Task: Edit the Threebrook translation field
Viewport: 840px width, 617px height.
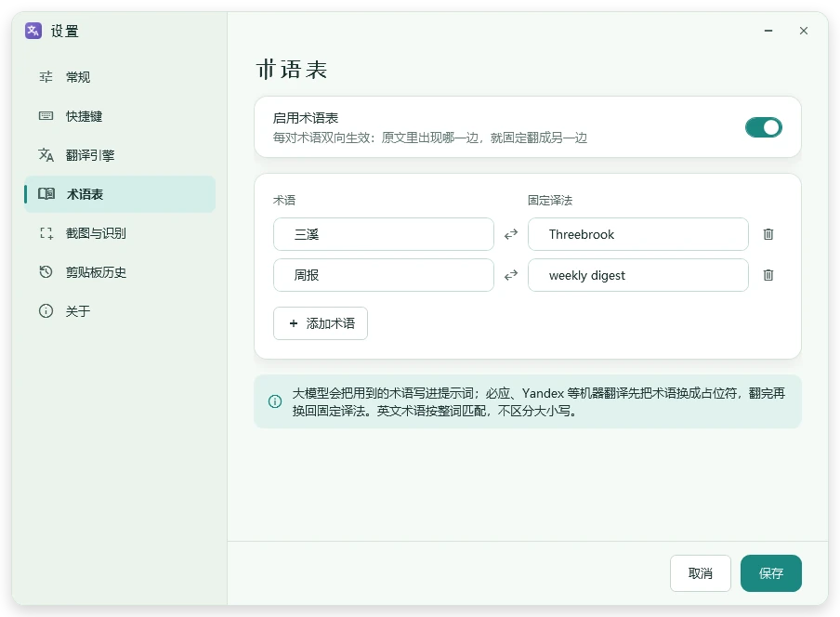Action: pos(638,234)
